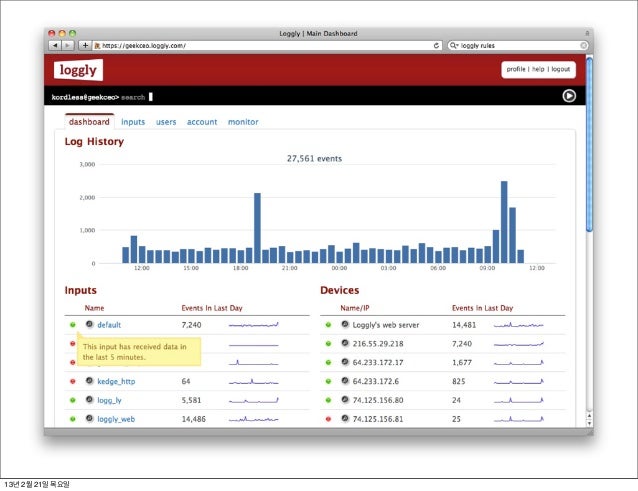
Task: Click gear icon beside 74.125.156.80
Action: click(x=345, y=400)
